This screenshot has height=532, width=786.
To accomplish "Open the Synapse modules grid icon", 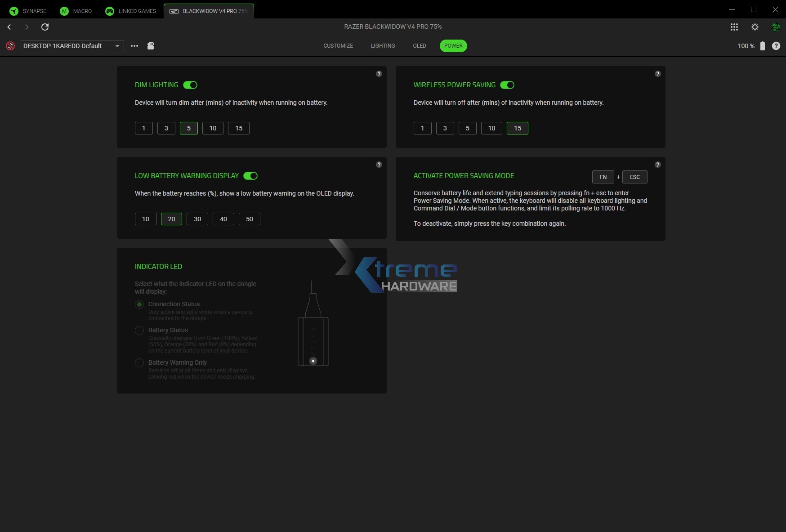I will [x=734, y=27].
